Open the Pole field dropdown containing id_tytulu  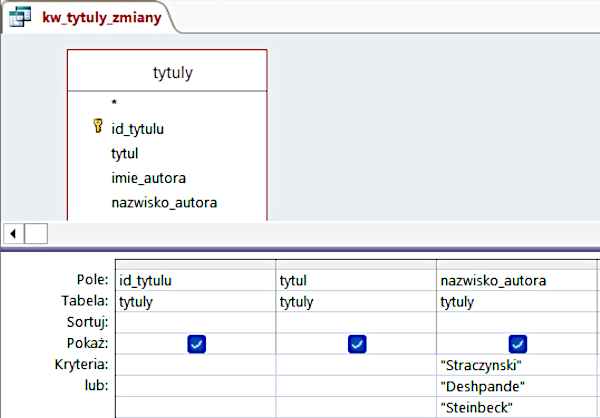pyautogui.click(x=195, y=280)
